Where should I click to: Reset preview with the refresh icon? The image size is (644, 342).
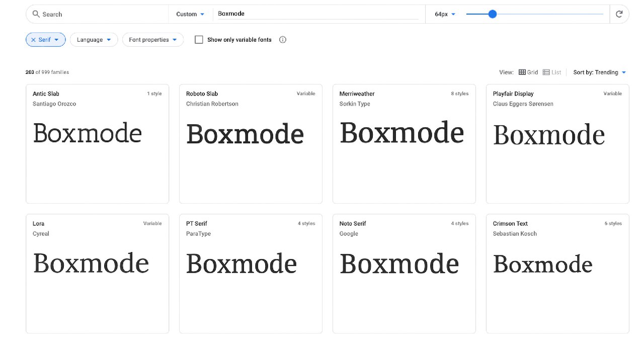click(x=619, y=14)
